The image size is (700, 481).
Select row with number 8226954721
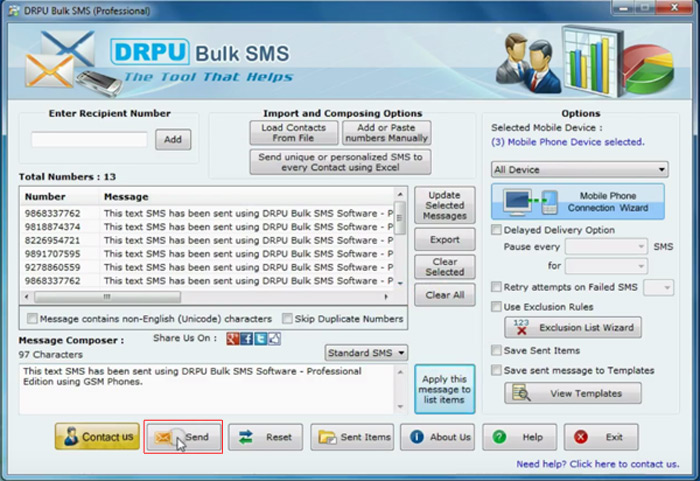pos(208,240)
